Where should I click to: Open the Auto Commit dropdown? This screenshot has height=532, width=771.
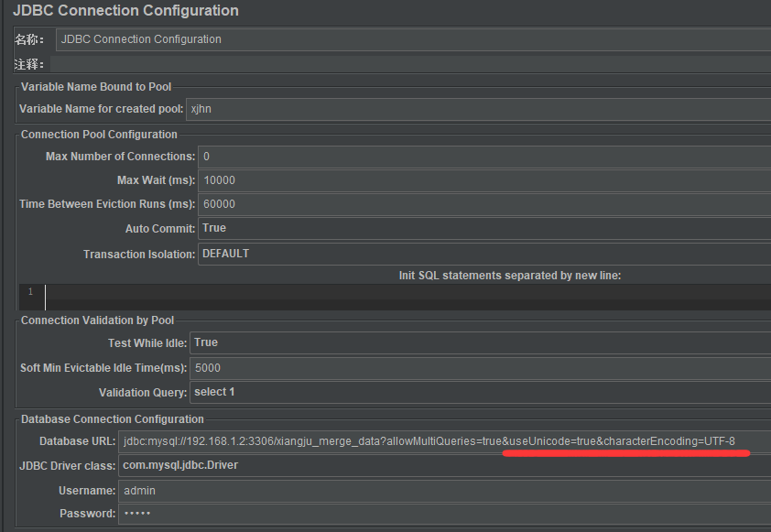pyautogui.click(x=484, y=228)
